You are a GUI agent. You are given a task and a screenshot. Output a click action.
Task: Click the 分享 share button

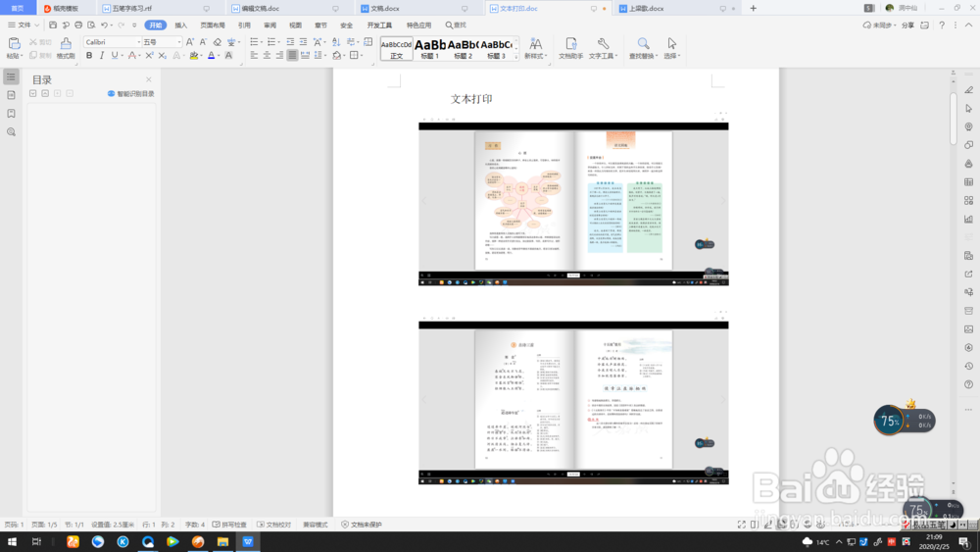coord(908,25)
